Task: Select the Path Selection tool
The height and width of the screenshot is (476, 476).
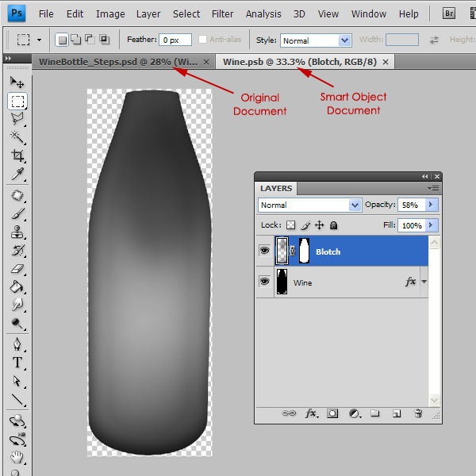Action: click(17, 381)
